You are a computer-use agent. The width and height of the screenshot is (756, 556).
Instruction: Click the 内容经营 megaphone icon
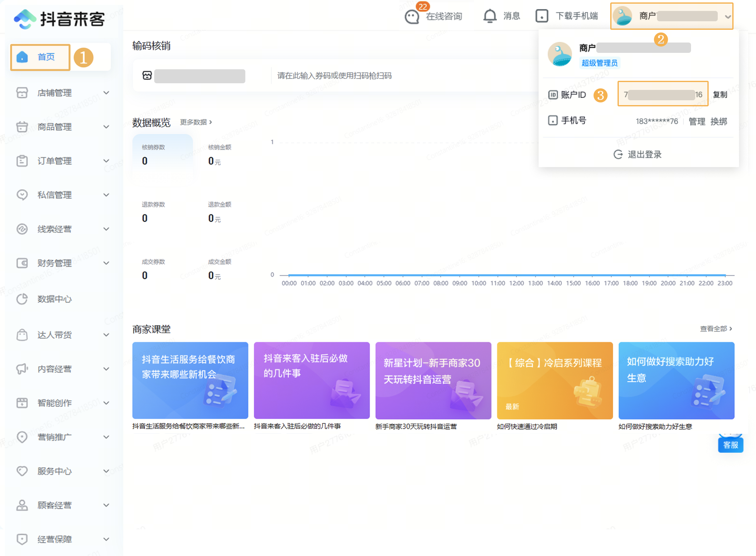point(22,369)
